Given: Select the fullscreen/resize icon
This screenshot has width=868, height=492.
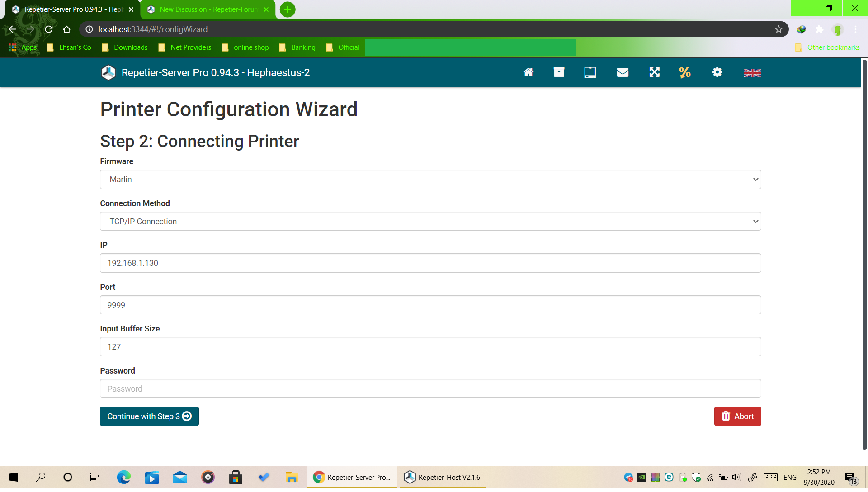Looking at the screenshot, I should click(655, 72).
